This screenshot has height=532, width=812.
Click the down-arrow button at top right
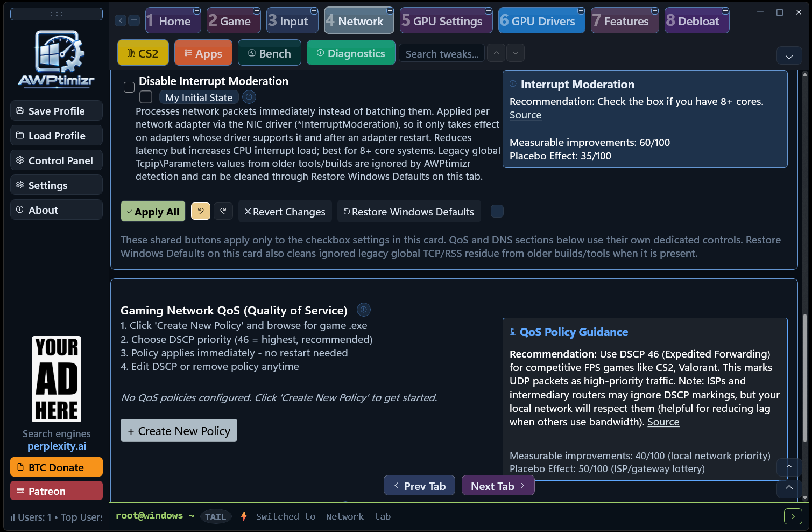tap(789, 55)
